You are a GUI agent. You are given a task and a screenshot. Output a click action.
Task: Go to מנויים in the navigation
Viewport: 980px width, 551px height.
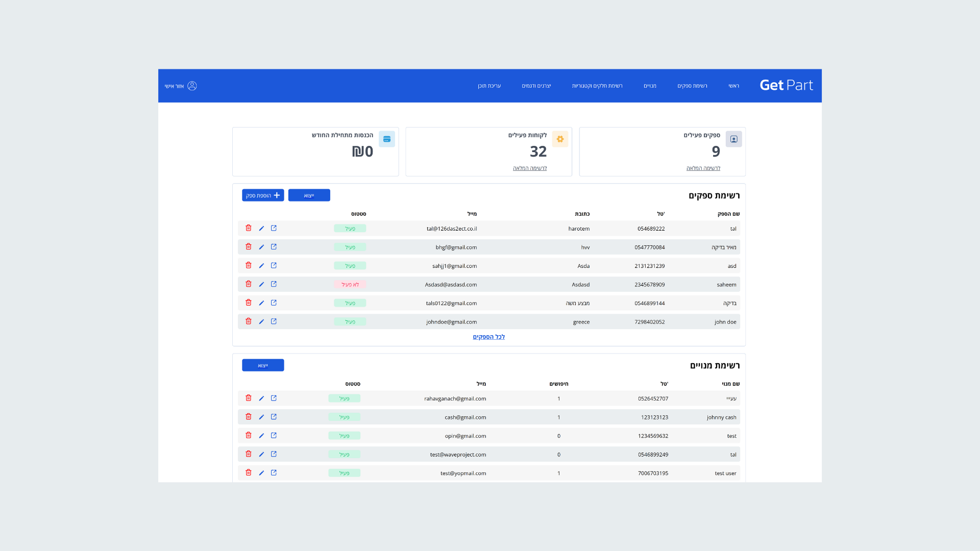650,86
